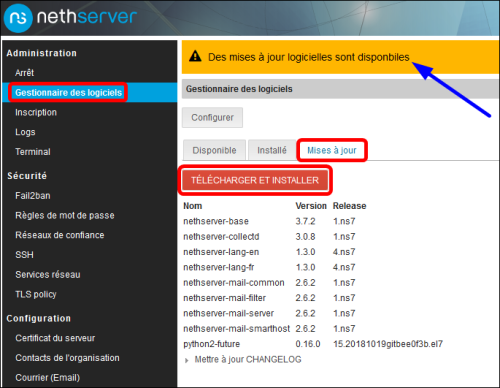Open the Logs page
Image resolution: width=500 pixels, height=388 pixels.
click(x=25, y=132)
